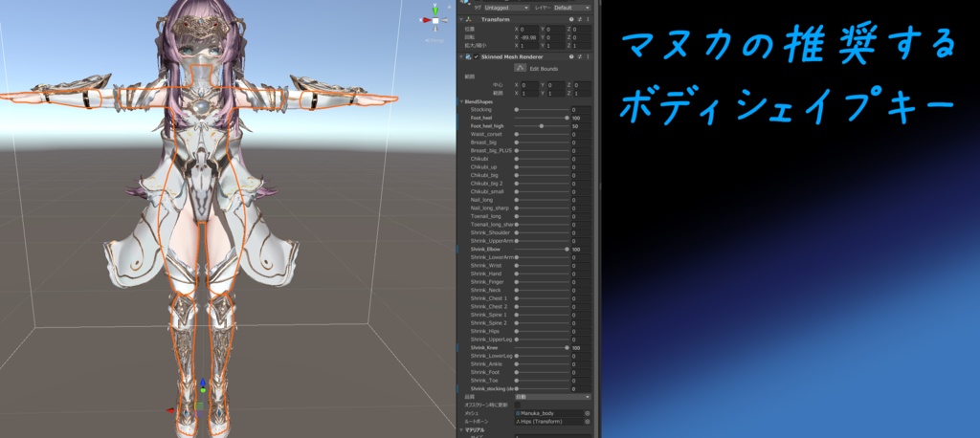The image size is (980, 438).
Task: Click the Bounds 範囲 Y value field
Action: (x=555, y=93)
